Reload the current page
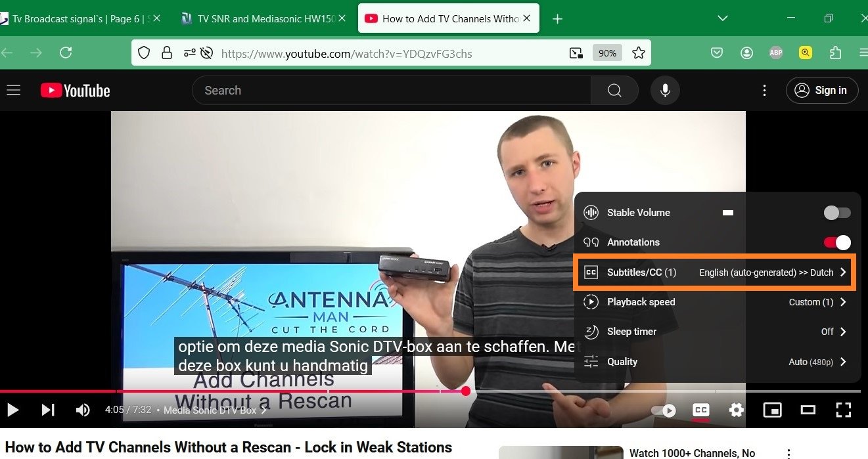 point(66,53)
